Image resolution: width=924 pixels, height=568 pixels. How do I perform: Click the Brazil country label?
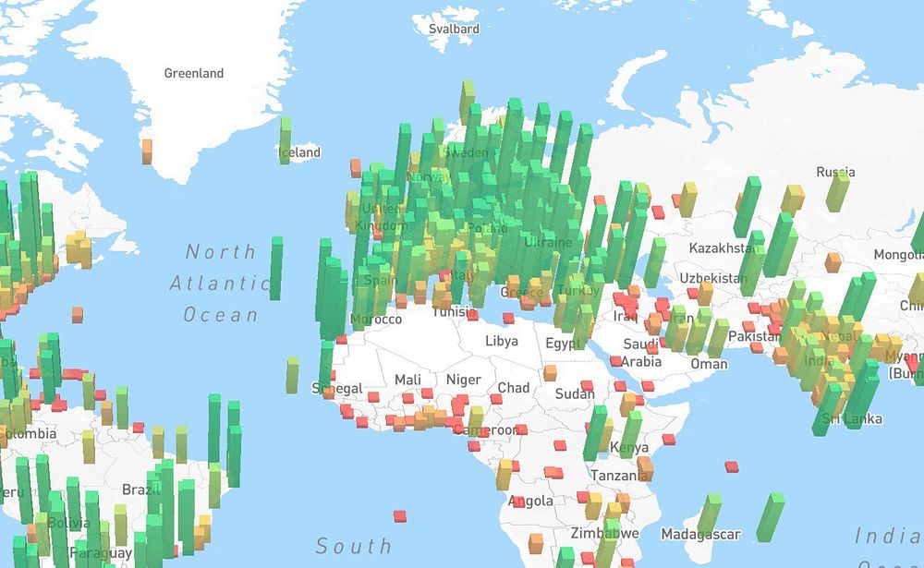[140, 489]
